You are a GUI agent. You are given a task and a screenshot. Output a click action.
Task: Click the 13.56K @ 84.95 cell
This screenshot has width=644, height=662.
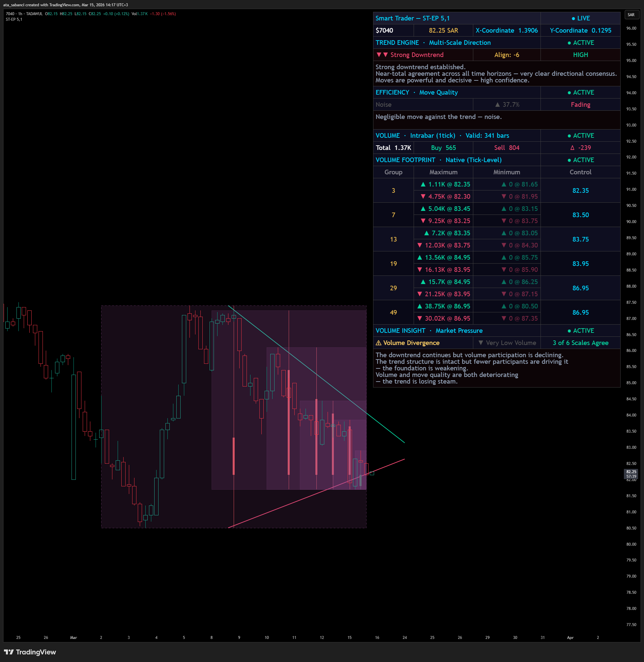tap(443, 257)
